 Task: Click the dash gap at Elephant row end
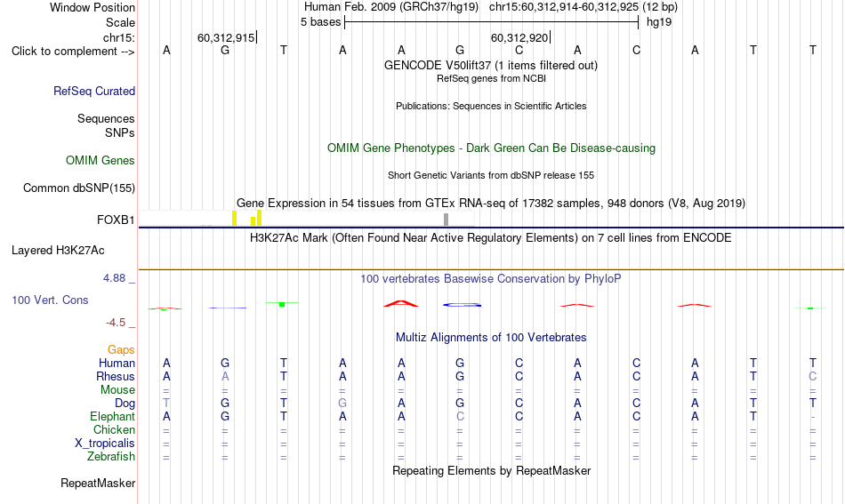tap(813, 417)
